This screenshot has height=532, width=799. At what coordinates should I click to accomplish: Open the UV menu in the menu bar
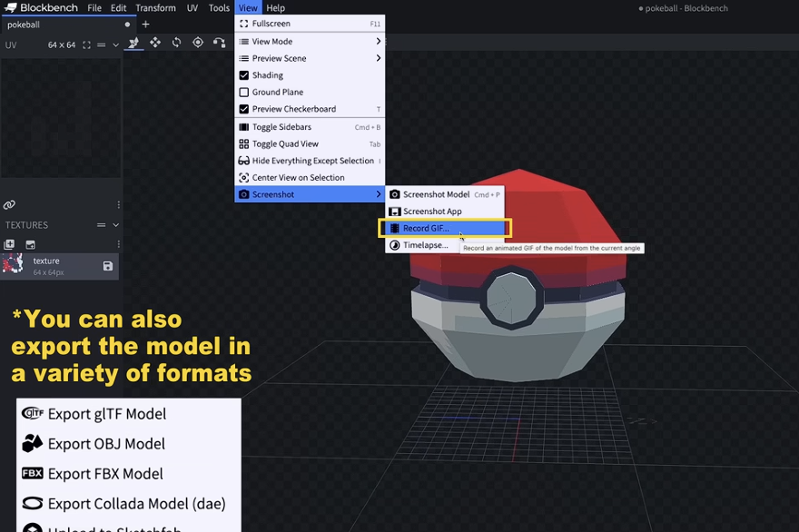192,7
